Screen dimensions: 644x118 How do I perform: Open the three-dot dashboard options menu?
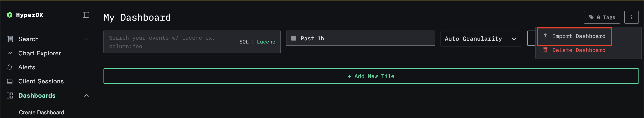631,17
